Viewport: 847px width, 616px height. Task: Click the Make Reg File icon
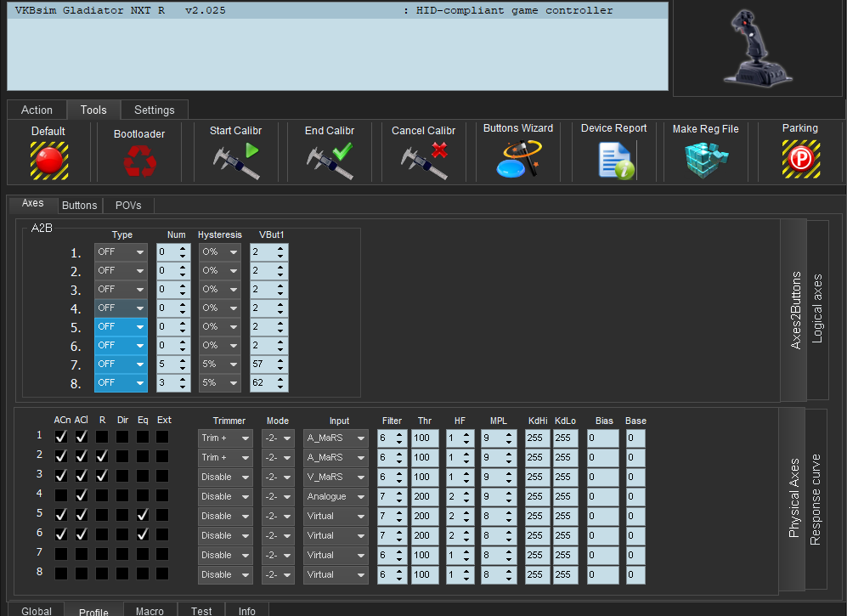tap(705, 160)
